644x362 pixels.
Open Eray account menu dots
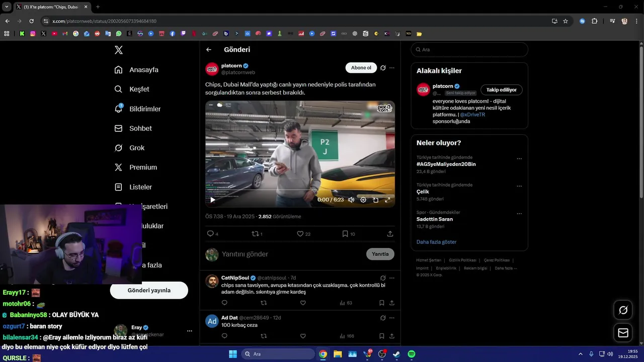(x=190, y=331)
